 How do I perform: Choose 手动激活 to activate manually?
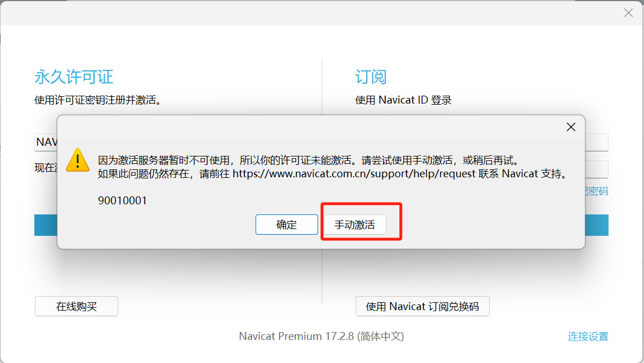pyautogui.click(x=355, y=225)
